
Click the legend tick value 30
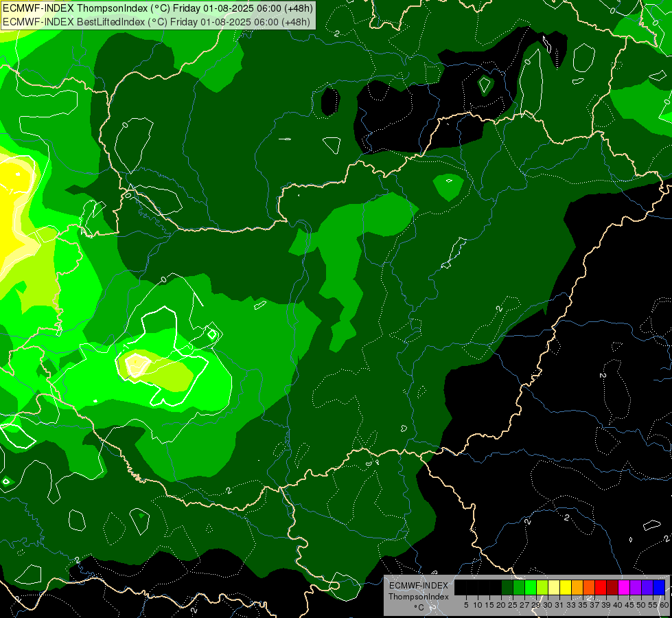click(548, 605)
